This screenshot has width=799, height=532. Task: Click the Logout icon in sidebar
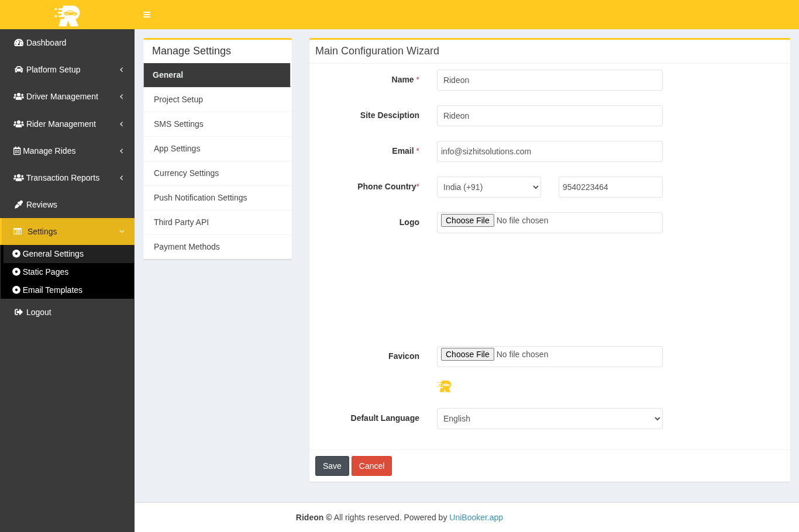(19, 312)
